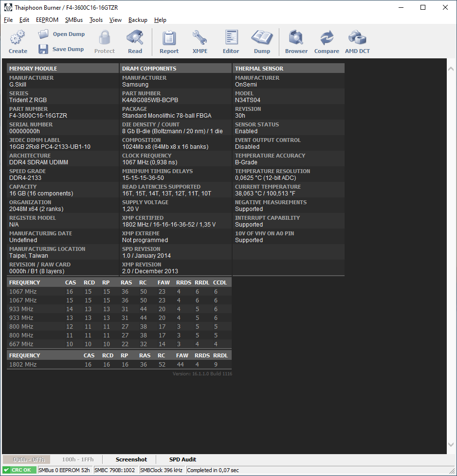Open the Help menu
This screenshot has height=476, width=457.
point(160,20)
